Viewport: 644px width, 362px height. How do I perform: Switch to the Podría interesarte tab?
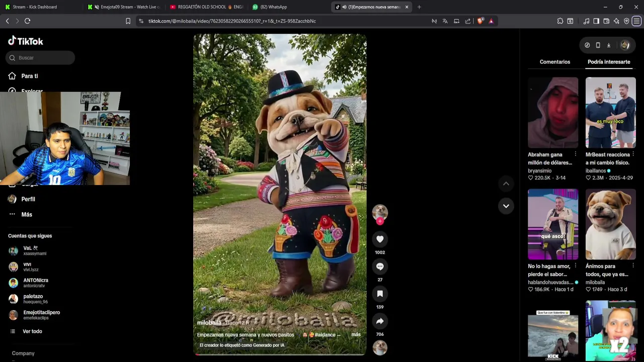click(x=609, y=62)
